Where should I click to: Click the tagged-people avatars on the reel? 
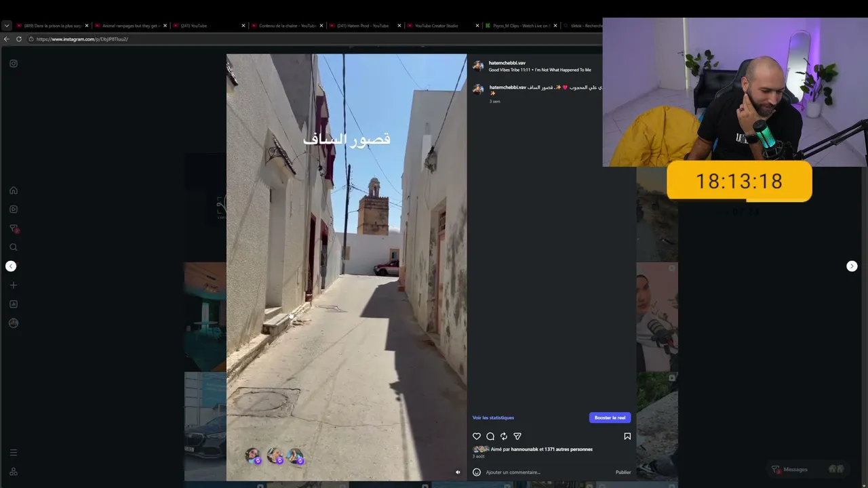pos(275,455)
